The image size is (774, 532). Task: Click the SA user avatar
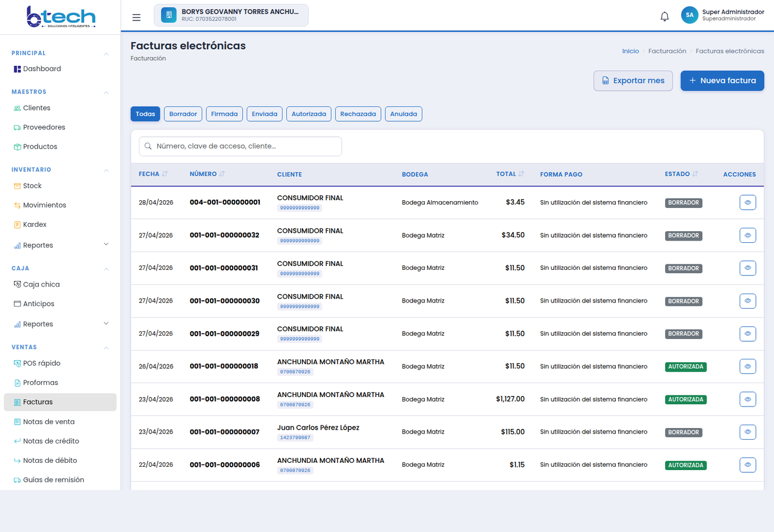click(689, 15)
